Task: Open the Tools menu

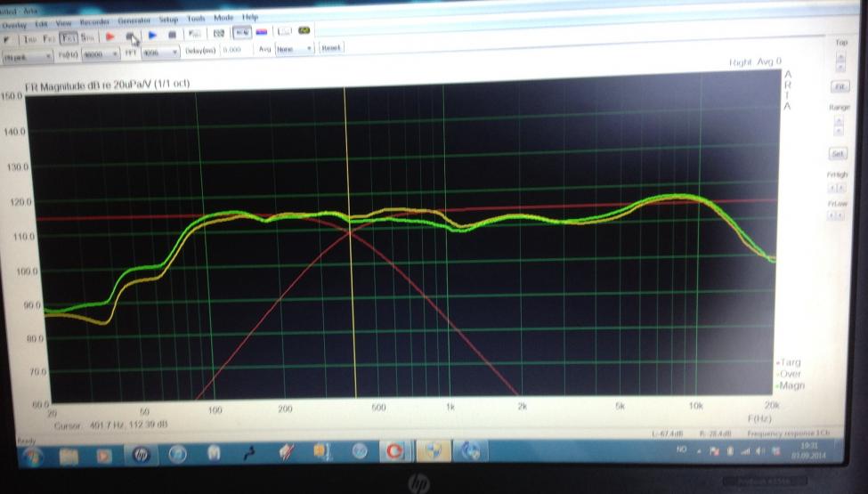Action: [196, 19]
